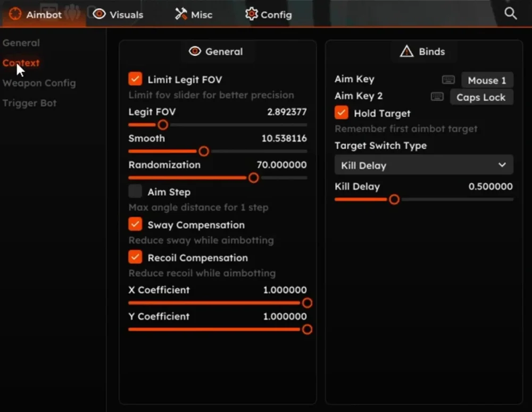Toggle the Hold Target checkbox
The height and width of the screenshot is (412, 532).
[x=341, y=113]
